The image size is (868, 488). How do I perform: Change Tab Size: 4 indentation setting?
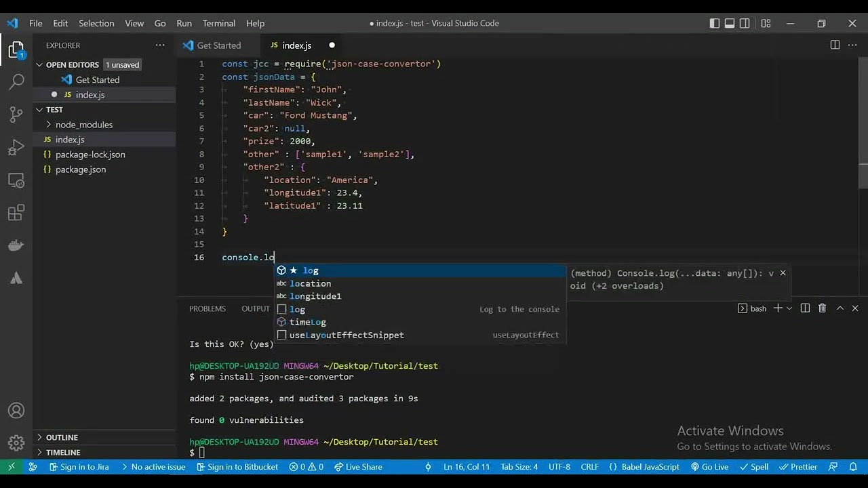[x=519, y=466]
